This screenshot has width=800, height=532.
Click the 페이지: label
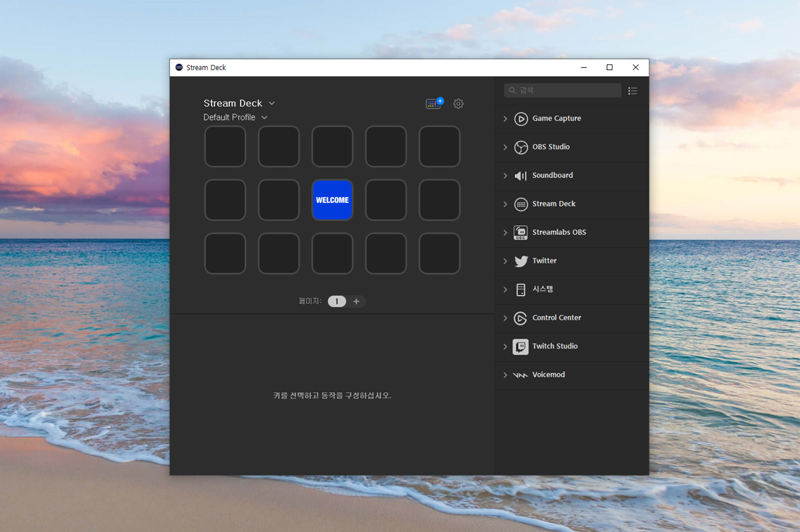pos(310,302)
